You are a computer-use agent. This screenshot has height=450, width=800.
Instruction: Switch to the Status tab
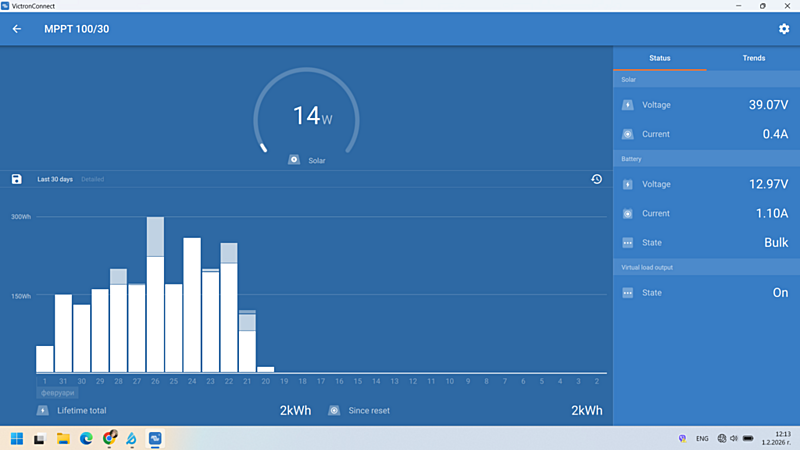660,58
